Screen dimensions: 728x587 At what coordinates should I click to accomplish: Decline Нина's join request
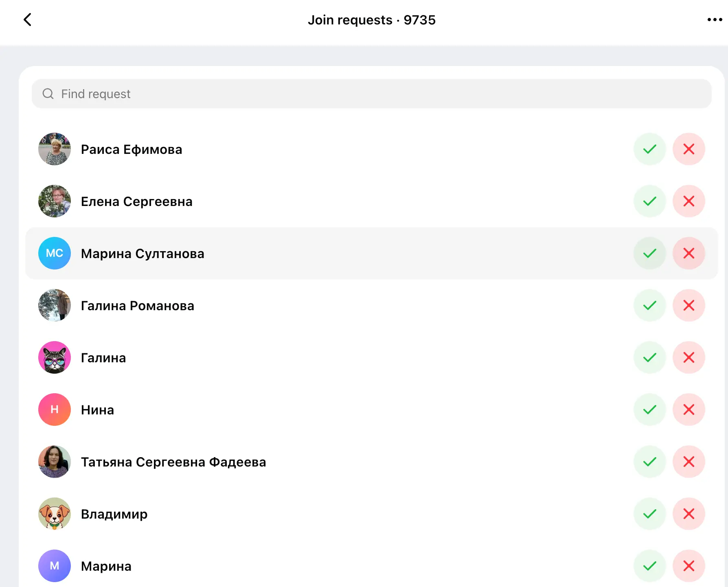[689, 410]
